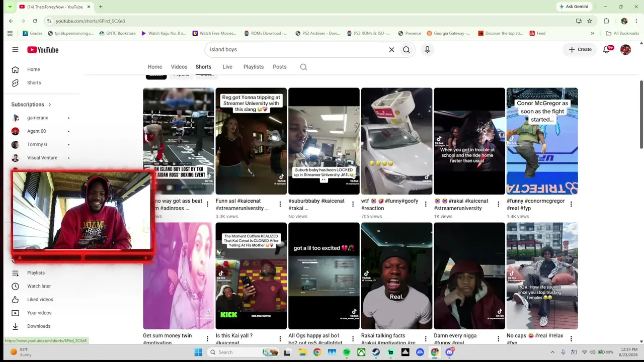Image resolution: width=644 pixels, height=362 pixels.
Task: Open Windows Start menu
Action: click(198, 352)
